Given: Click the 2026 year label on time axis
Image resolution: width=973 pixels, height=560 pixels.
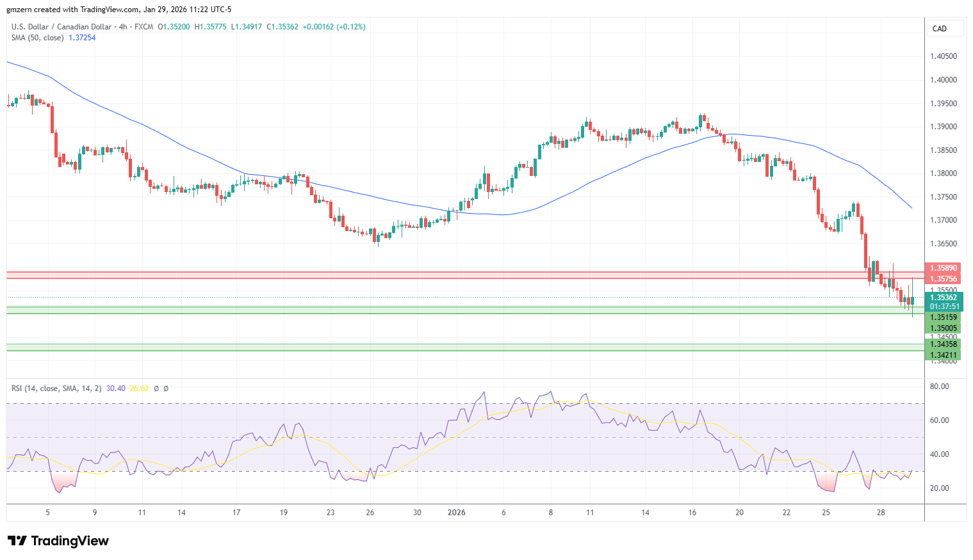Looking at the screenshot, I should coord(457,513).
